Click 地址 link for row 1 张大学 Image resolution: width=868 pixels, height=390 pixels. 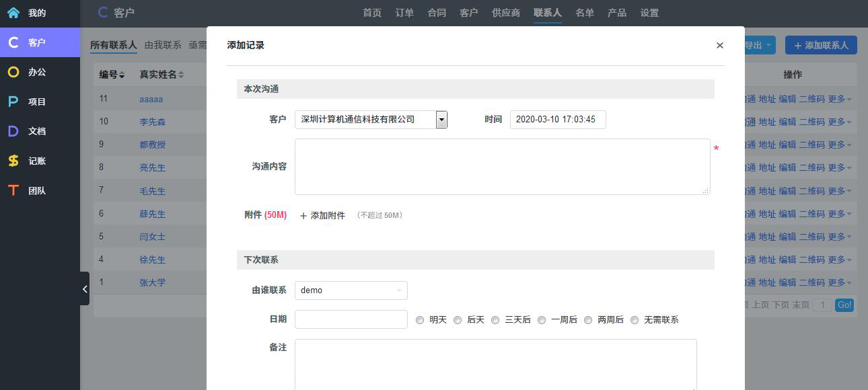point(767,282)
